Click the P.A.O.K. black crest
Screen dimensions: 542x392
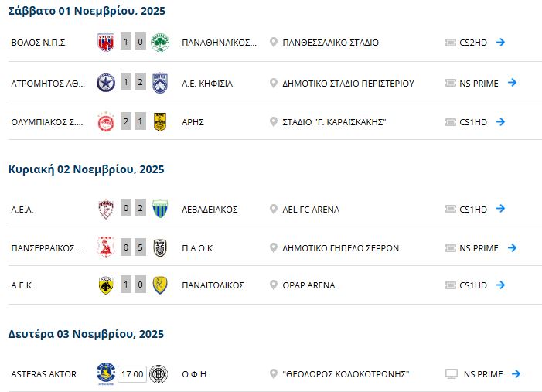tap(160, 248)
